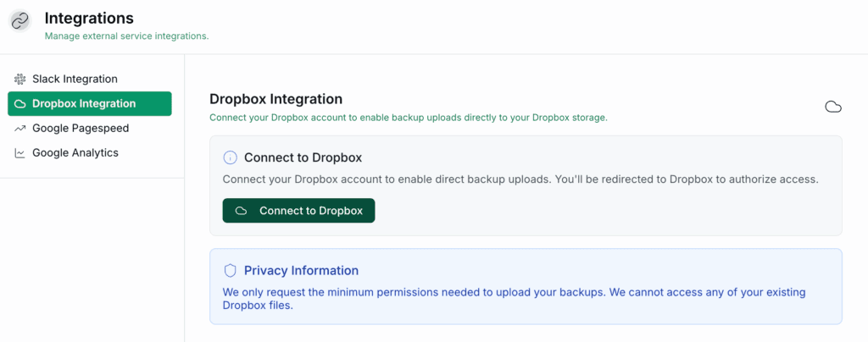The image size is (868, 342).
Task: Click the green Connect to Dropbox button
Action: click(299, 211)
